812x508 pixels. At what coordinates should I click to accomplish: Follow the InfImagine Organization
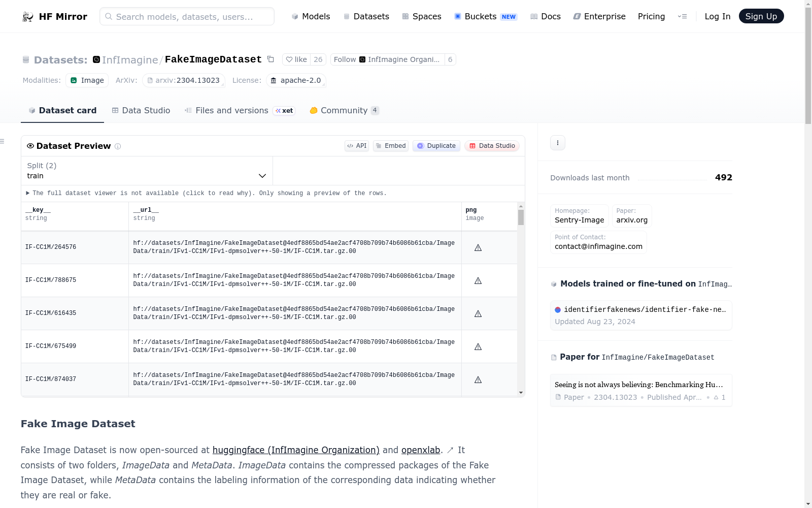tap(388, 59)
